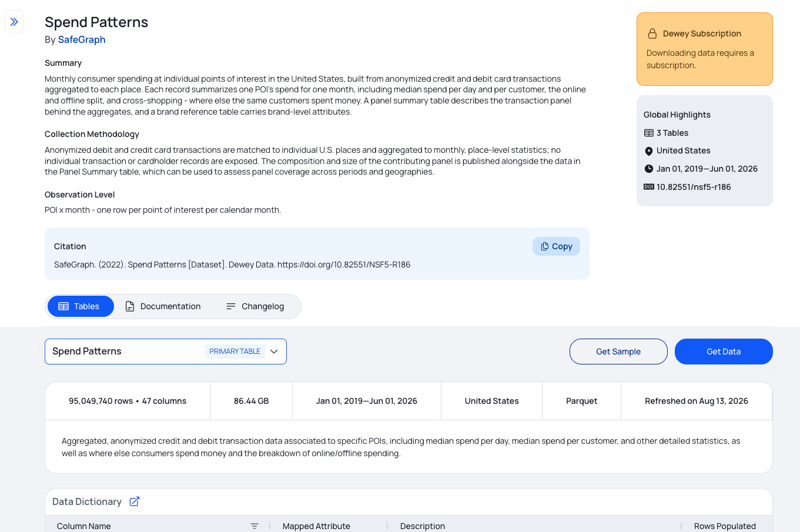The width and height of the screenshot is (800, 532).
Task: Sort by the Column Name header
Action: (x=84, y=526)
